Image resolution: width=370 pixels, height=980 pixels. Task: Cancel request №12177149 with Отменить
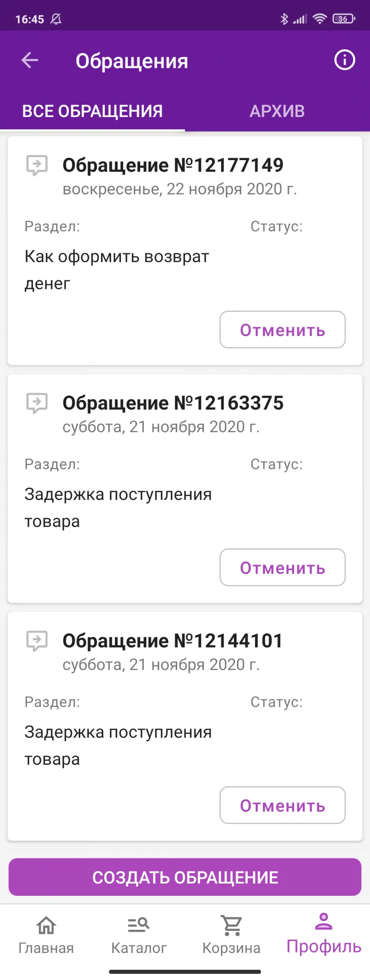point(282,330)
